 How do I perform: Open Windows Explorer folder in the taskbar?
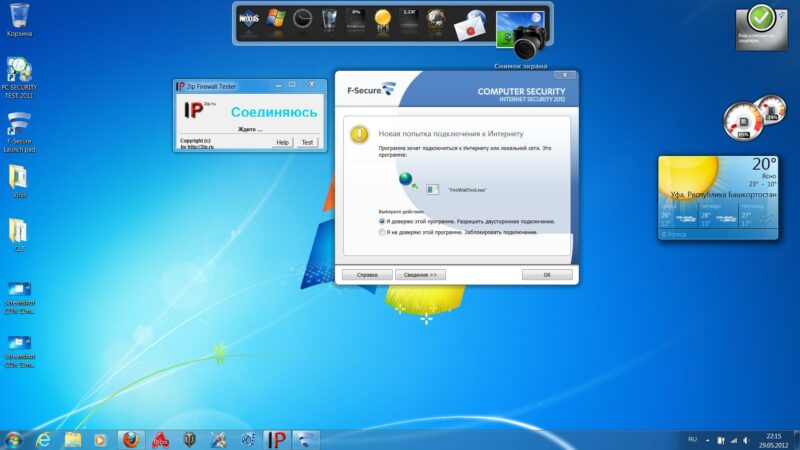point(72,440)
